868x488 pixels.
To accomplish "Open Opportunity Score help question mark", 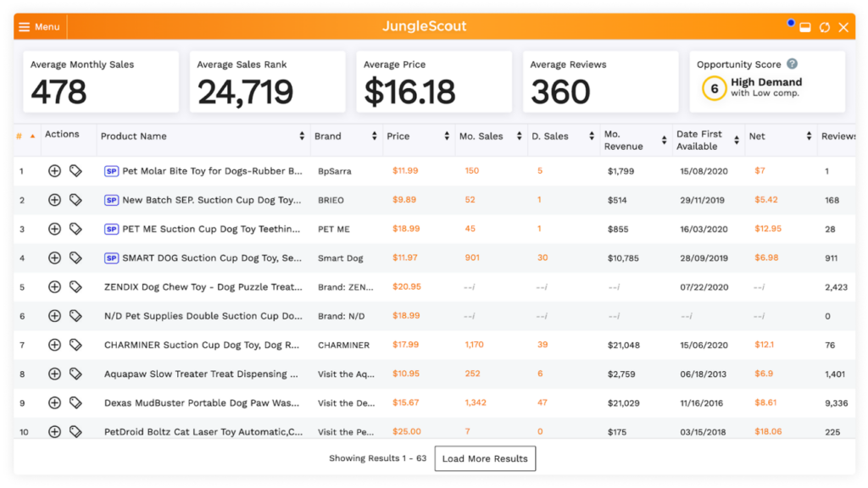I will click(793, 64).
